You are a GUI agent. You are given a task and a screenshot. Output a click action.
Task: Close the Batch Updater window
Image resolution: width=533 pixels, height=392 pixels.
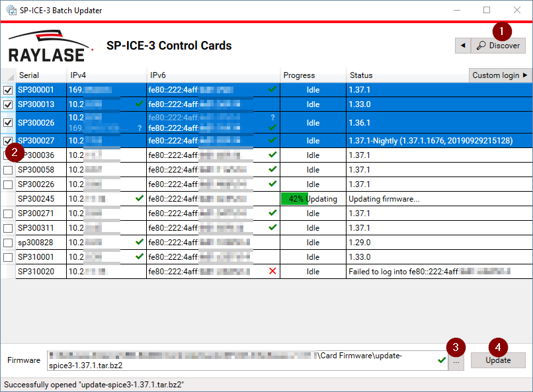tap(516, 10)
